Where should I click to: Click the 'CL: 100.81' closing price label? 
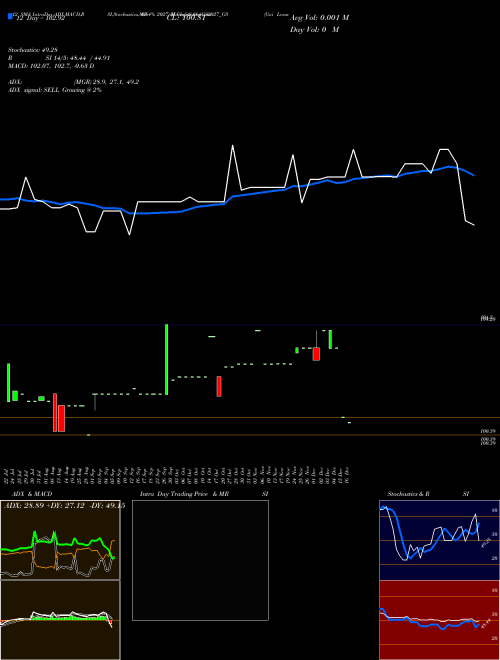[x=186, y=18]
